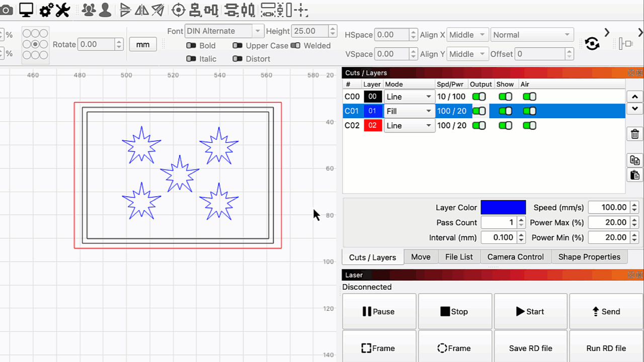
Task: Toggle the Show switch for layer C02
Action: tap(505, 125)
